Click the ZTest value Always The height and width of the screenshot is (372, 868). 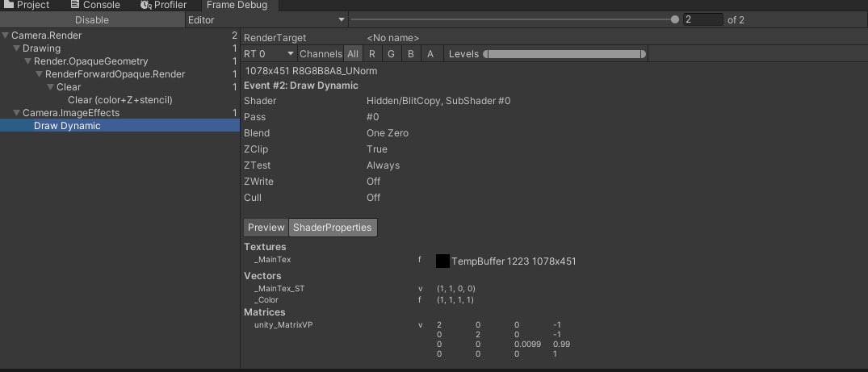coord(383,165)
